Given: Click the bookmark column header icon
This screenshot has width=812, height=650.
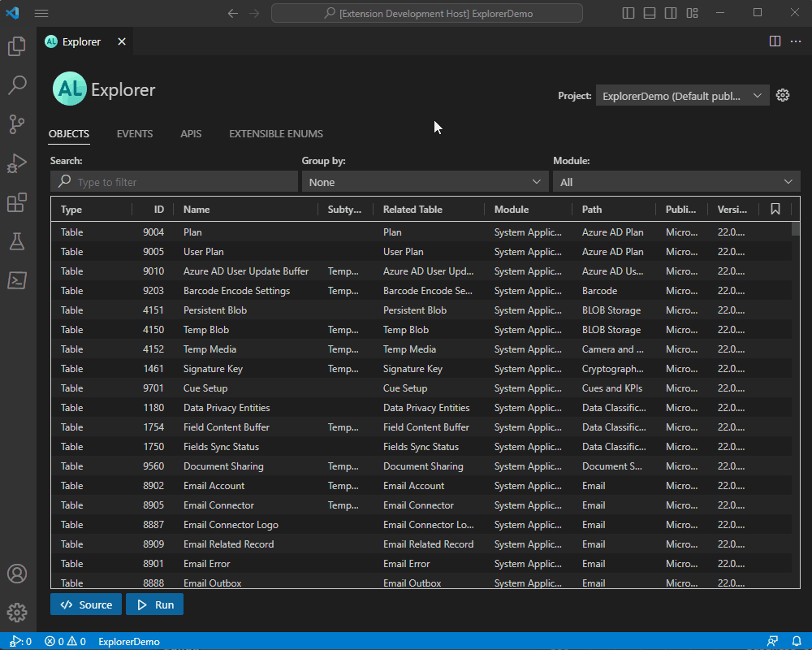Looking at the screenshot, I should point(775,209).
